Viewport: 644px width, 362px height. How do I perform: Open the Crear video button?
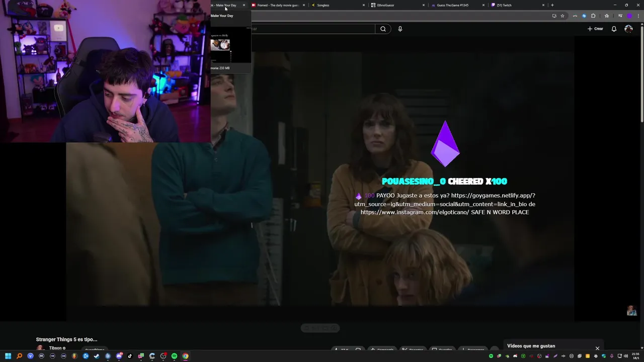tap(595, 29)
